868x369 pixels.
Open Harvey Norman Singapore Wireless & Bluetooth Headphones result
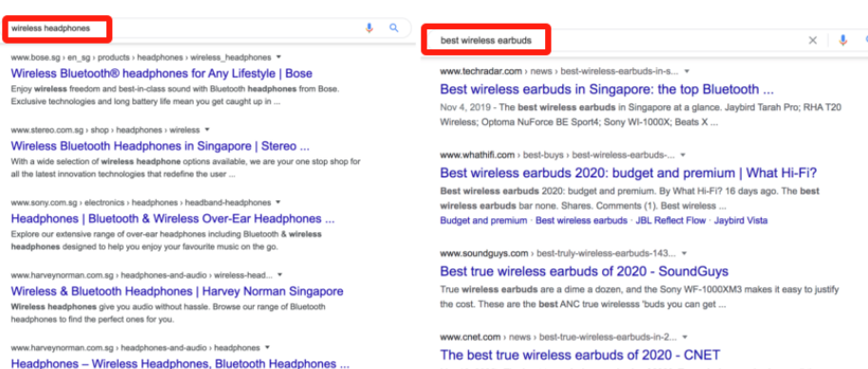(x=178, y=291)
